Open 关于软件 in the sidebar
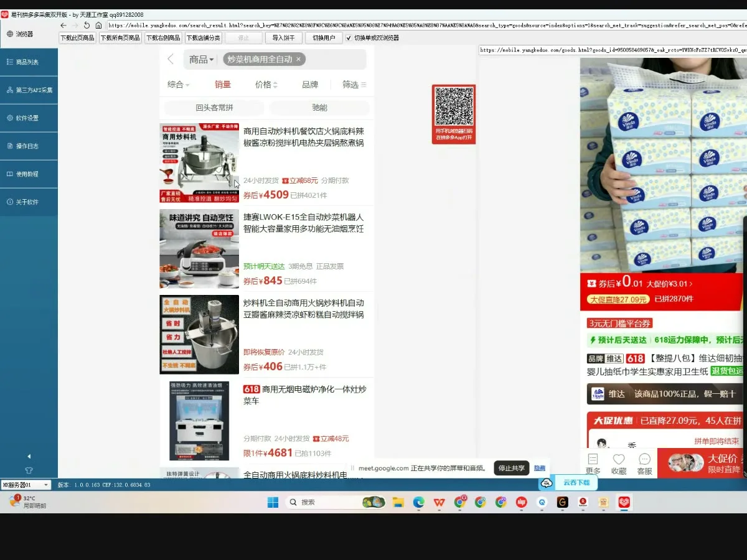 pos(29,202)
